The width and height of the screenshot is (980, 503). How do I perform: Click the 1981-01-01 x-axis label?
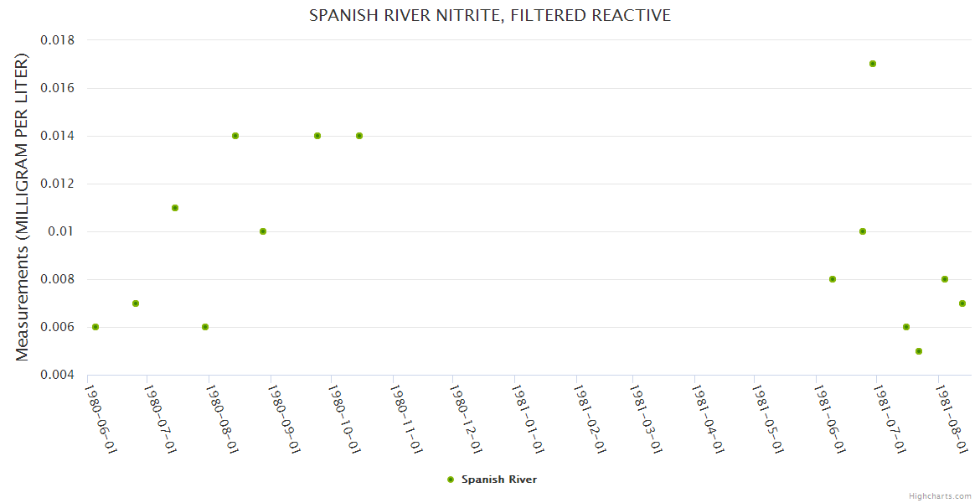[525, 418]
